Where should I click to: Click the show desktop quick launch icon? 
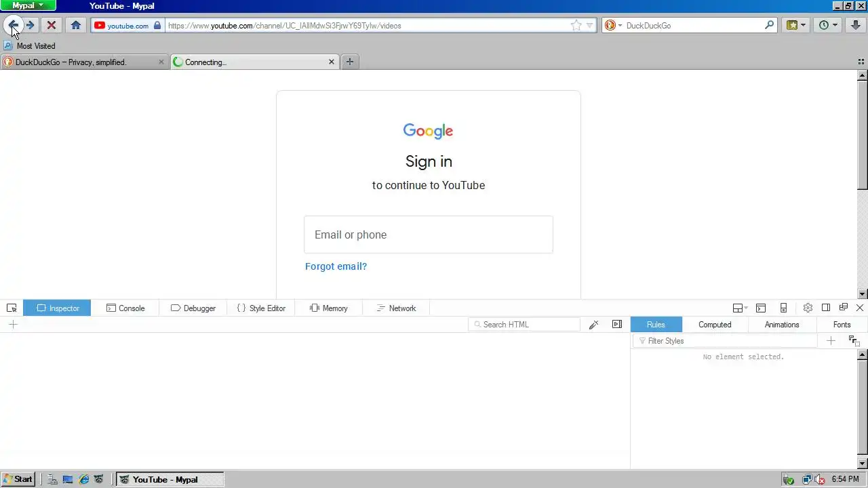click(68, 479)
